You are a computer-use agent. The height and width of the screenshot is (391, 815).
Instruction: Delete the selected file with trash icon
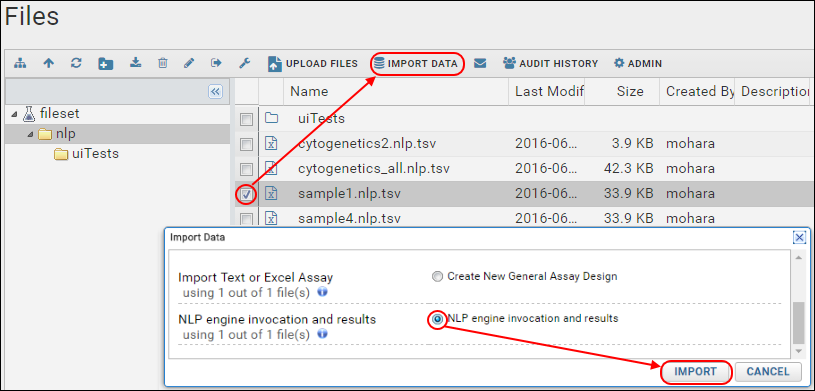pyautogui.click(x=163, y=63)
